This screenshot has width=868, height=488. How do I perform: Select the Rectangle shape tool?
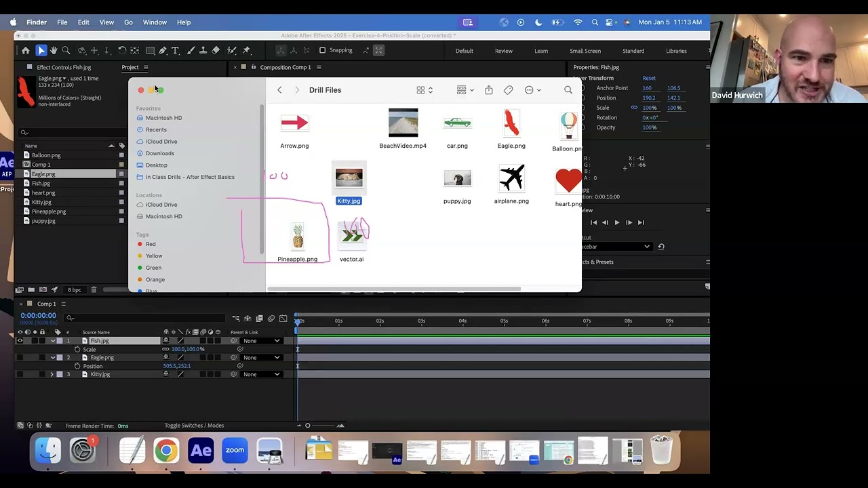coord(151,50)
